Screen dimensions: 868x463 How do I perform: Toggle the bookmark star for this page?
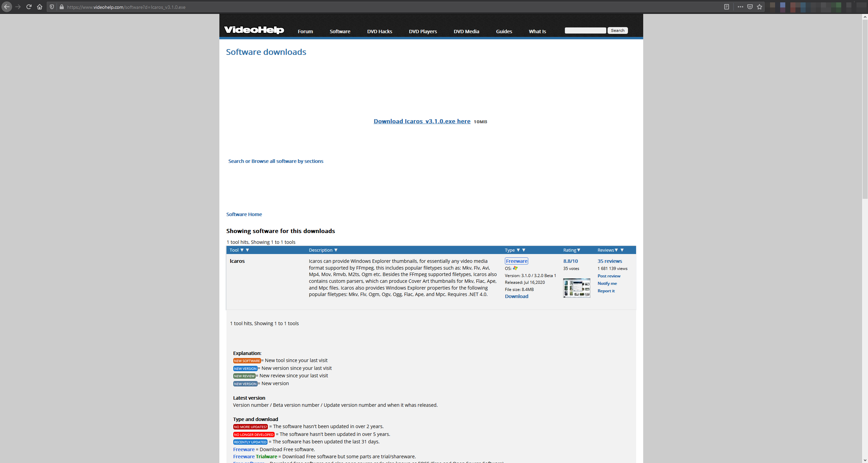tap(759, 7)
